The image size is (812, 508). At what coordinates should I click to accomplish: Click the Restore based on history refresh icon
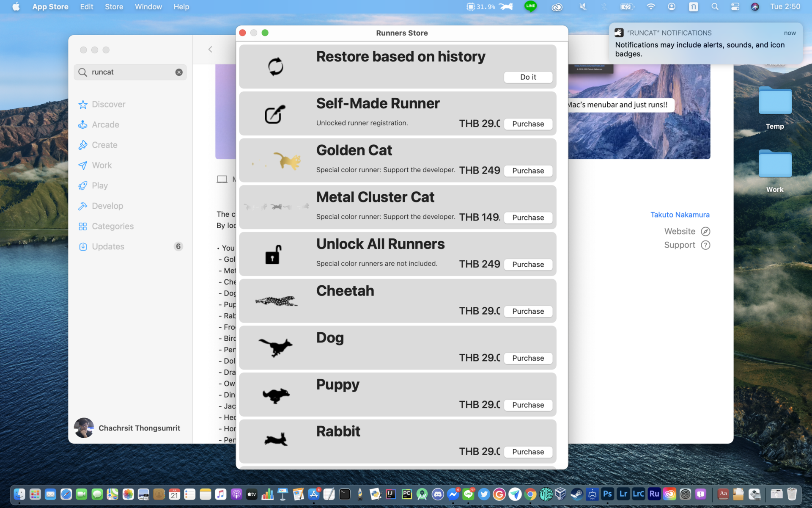275,66
